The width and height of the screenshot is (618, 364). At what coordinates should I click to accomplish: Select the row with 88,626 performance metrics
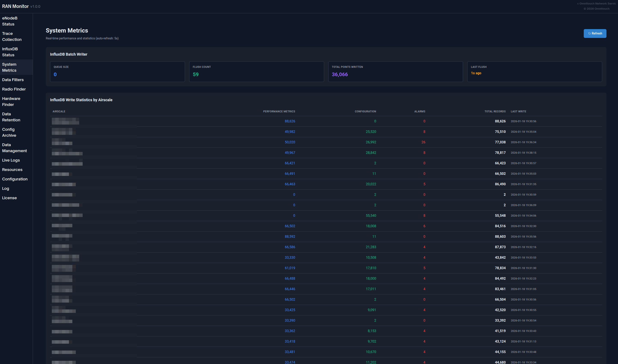point(289,121)
